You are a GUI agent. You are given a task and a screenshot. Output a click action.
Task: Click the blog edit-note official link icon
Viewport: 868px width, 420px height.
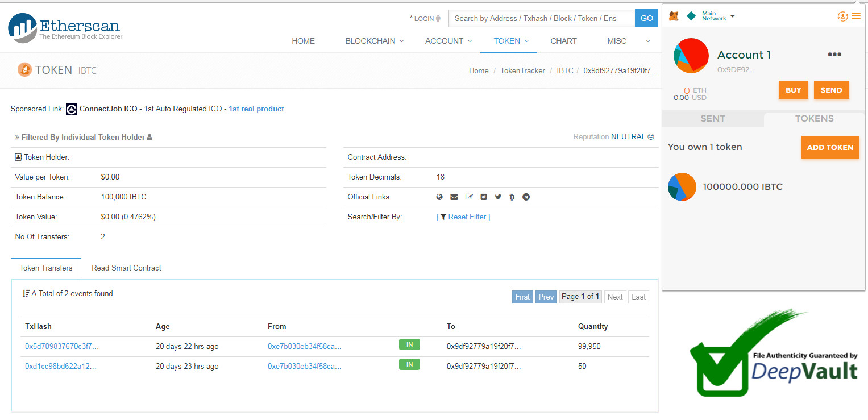click(469, 197)
